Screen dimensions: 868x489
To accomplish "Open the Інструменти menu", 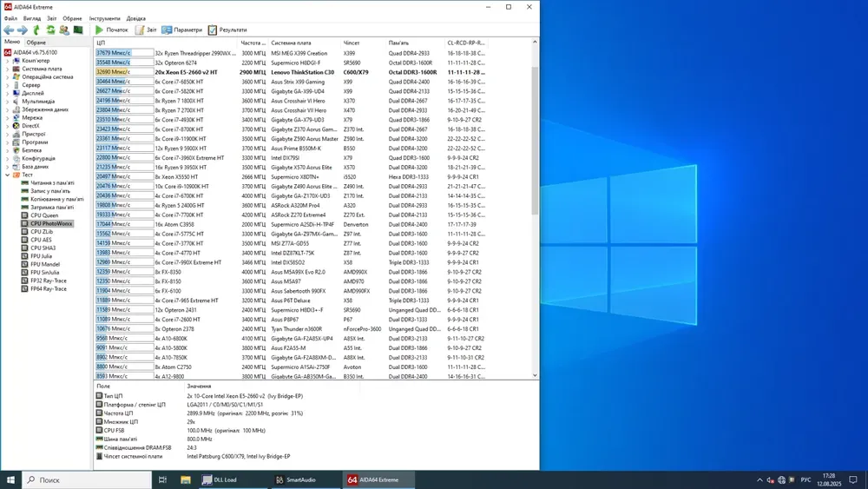I will (x=104, y=18).
